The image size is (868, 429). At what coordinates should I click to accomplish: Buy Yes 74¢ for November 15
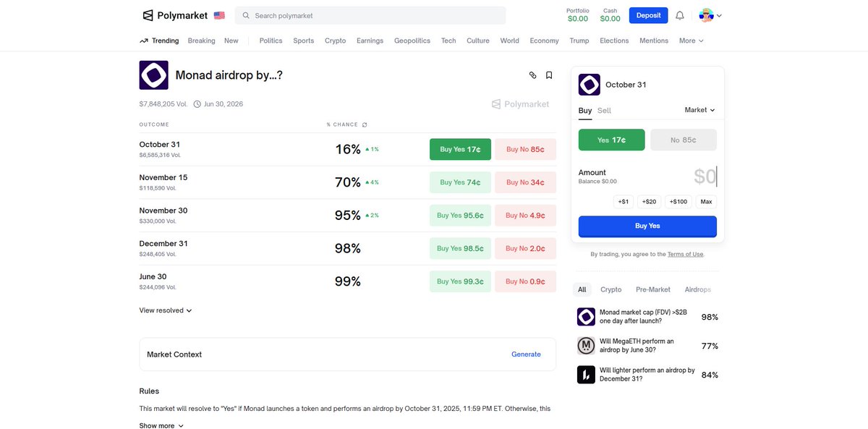[x=460, y=182]
